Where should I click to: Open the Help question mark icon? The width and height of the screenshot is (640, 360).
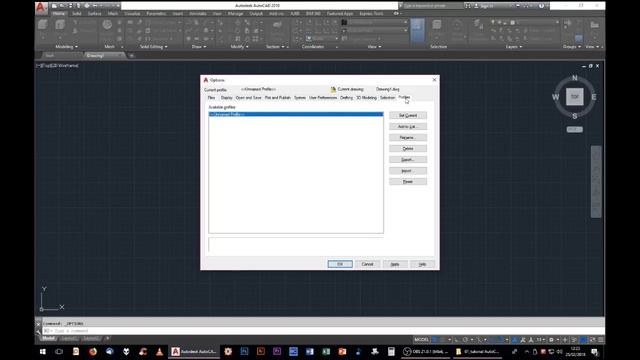tap(541, 6)
